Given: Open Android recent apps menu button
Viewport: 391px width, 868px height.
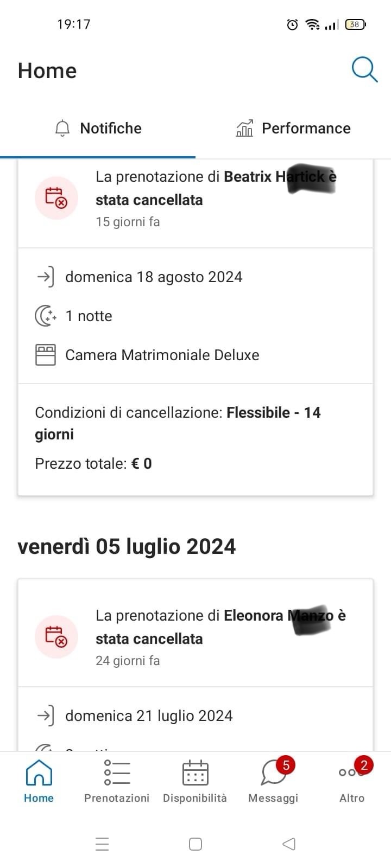Looking at the screenshot, I should coord(102,844).
